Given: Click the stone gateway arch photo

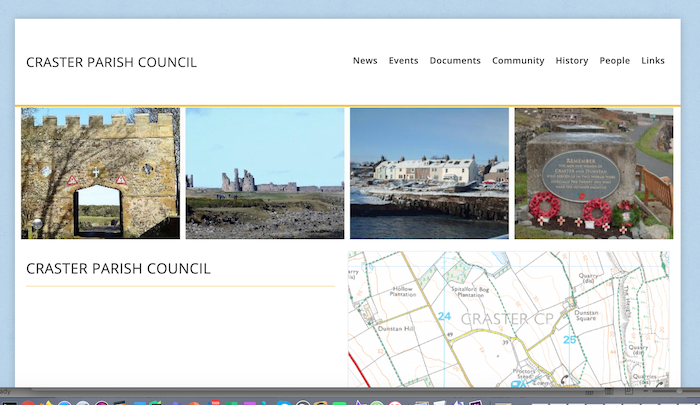Looking at the screenshot, I should [100, 173].
